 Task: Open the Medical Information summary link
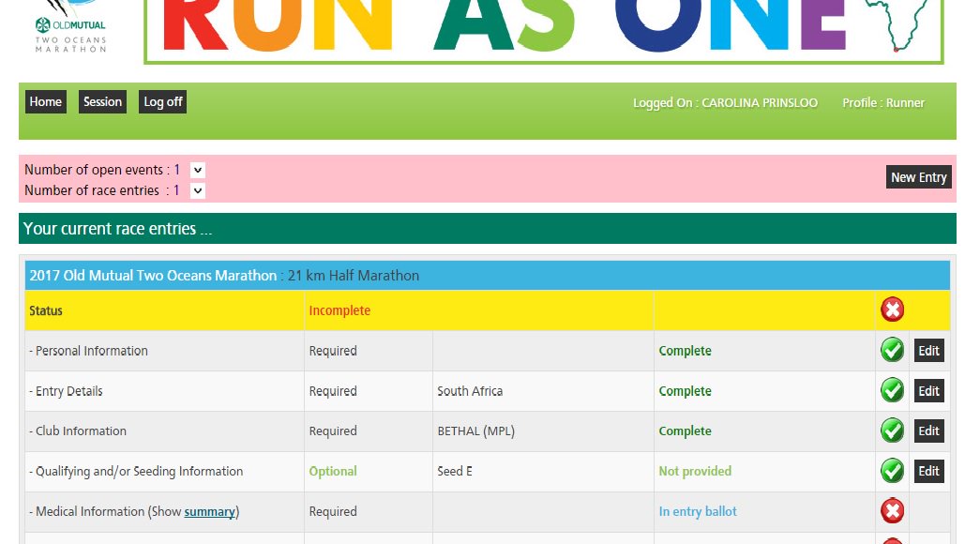(209, 511)
